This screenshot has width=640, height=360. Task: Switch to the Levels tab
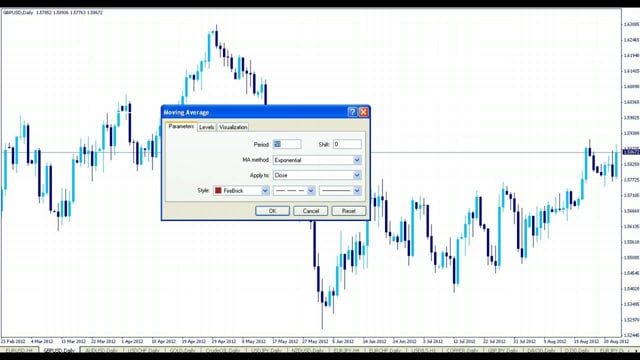pyautogui.click(x=207, y=127)
